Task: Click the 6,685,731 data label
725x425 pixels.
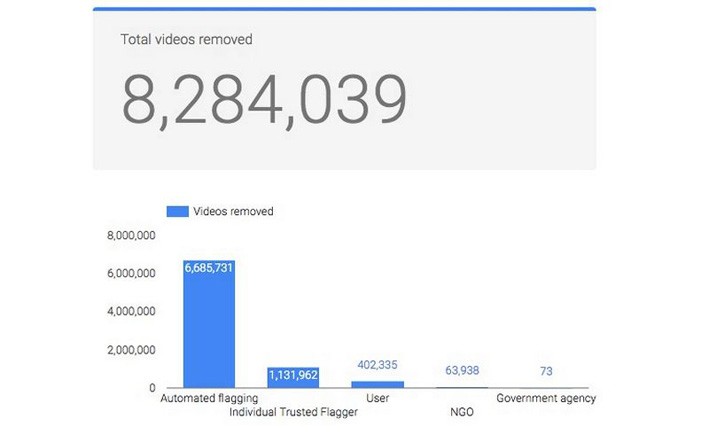Action: [x=209, y=268]
